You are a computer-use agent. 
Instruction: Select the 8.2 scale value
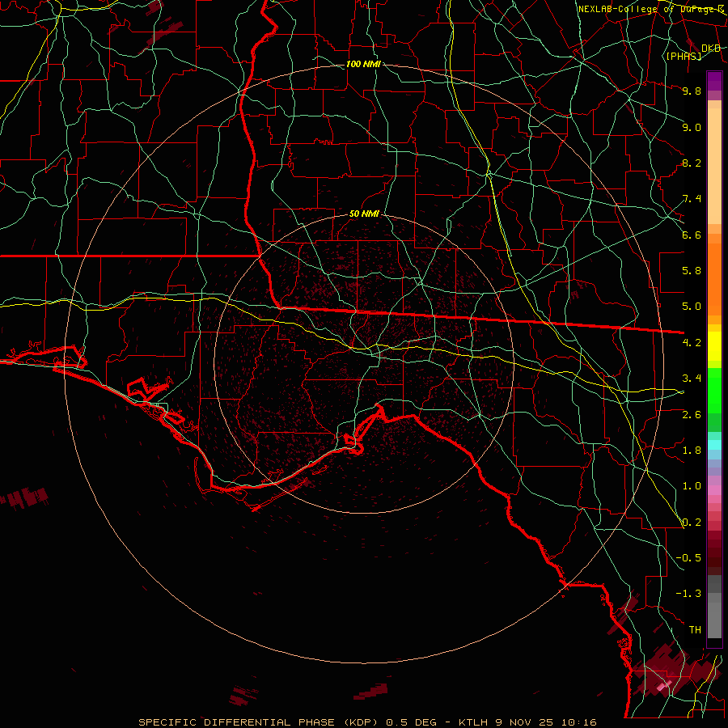(692, 163)
